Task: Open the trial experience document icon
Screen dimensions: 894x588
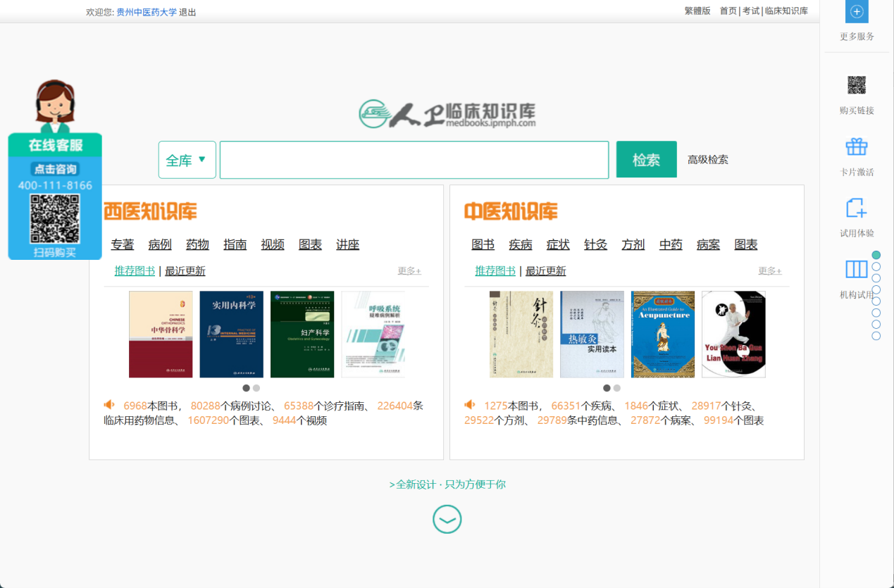Action: coord(857,208)
